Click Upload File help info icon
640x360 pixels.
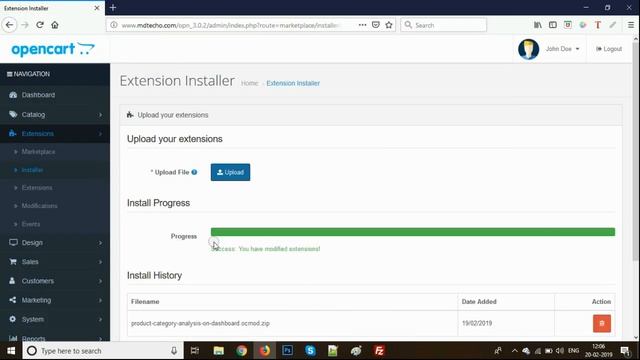tap(194, 172)
